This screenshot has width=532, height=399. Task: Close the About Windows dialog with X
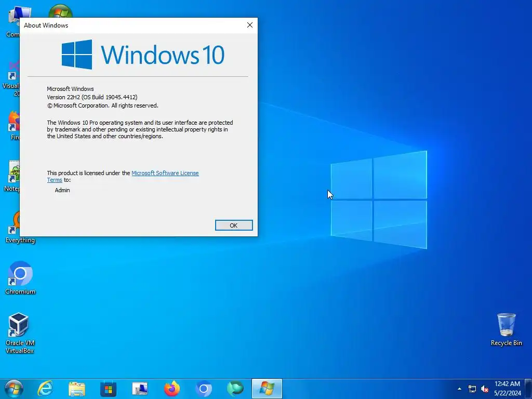[x=250, y=25]
